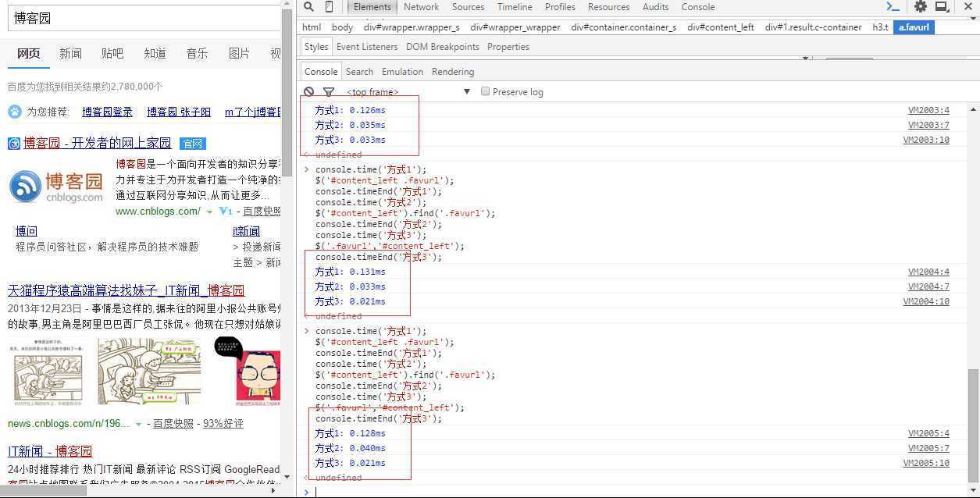The width and height of the screenshot is (980, 498).
Task: Select the drawer Emulation tab
Action: pyautogui.click(x=402, y=71)
